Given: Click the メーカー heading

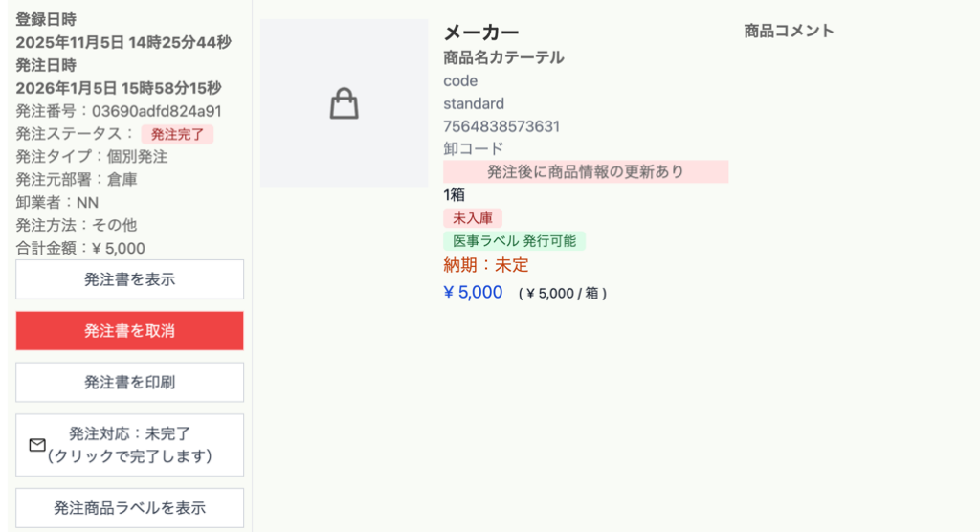Looking at the screenshot, I should click(481, 33).
